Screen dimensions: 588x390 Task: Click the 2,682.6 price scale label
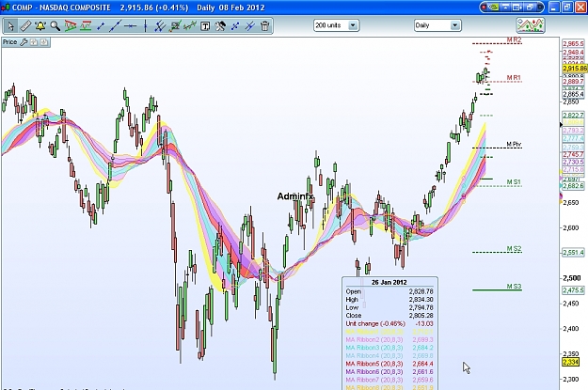(573, 186)
